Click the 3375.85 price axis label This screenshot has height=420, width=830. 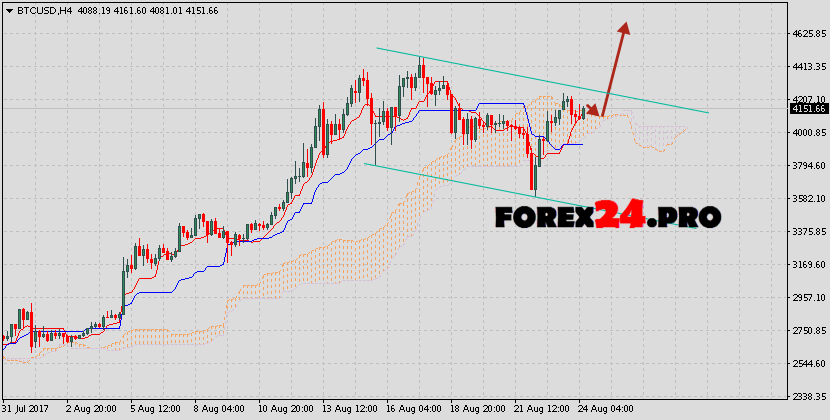coord(808,232)
